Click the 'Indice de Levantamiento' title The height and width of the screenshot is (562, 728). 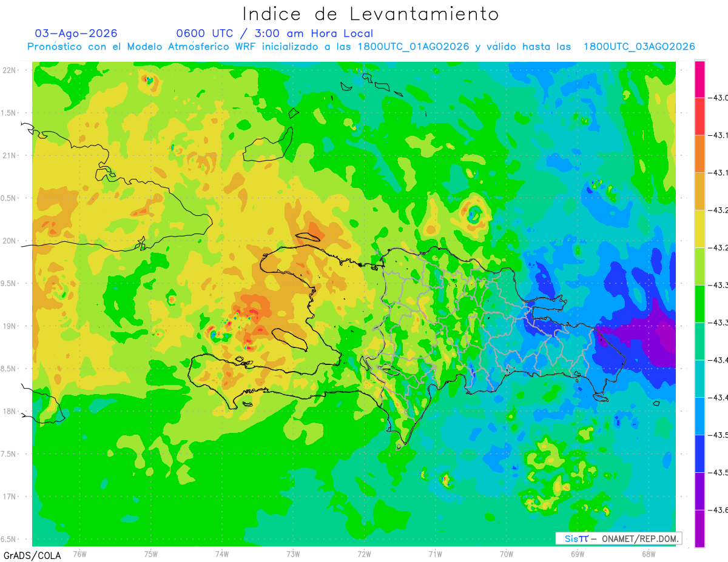tap(371, 13)
